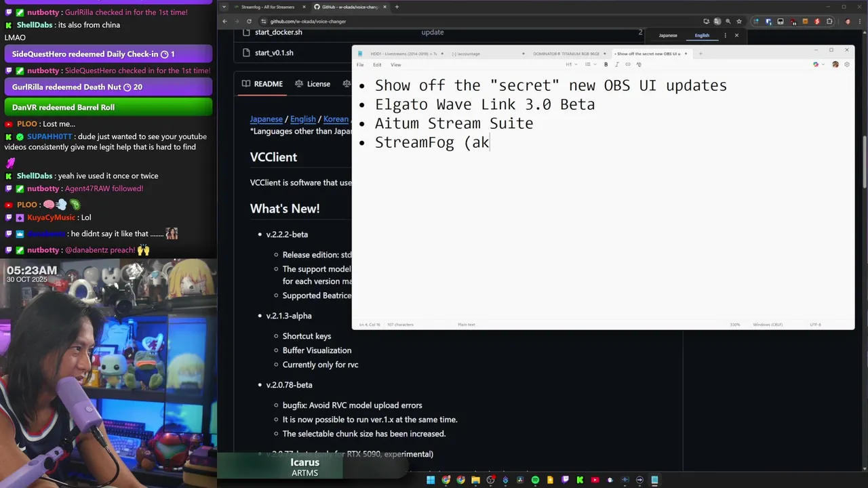Open the English README link
Screen dimensions: 868x488
tap(302, 119)
